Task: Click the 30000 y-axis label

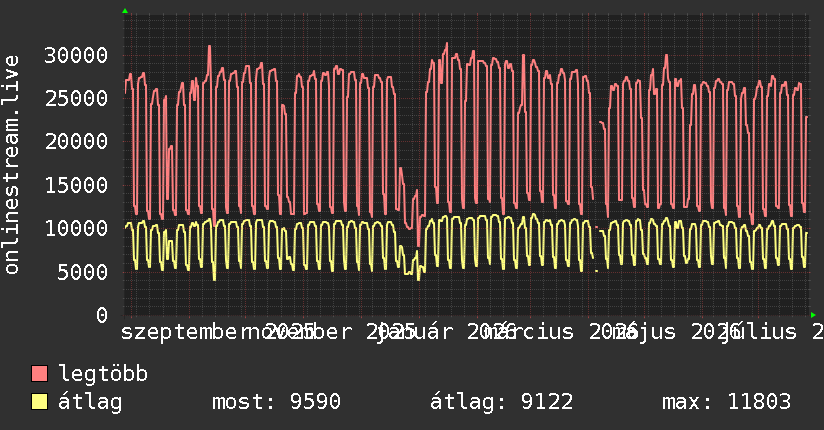Action: point(76,55)
